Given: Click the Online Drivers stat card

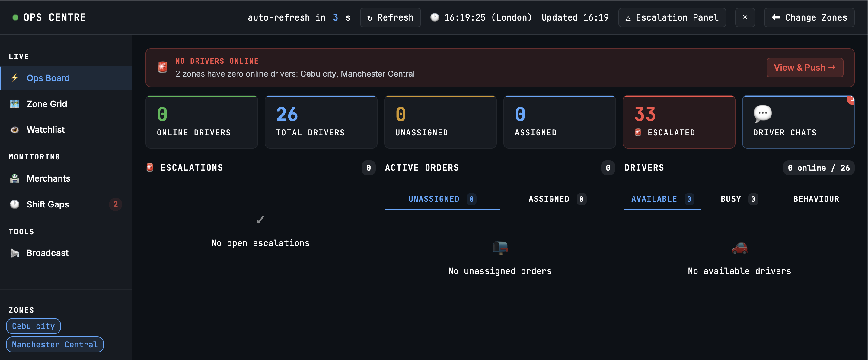Looking at the screenshot, I should [x=202, y=122].
